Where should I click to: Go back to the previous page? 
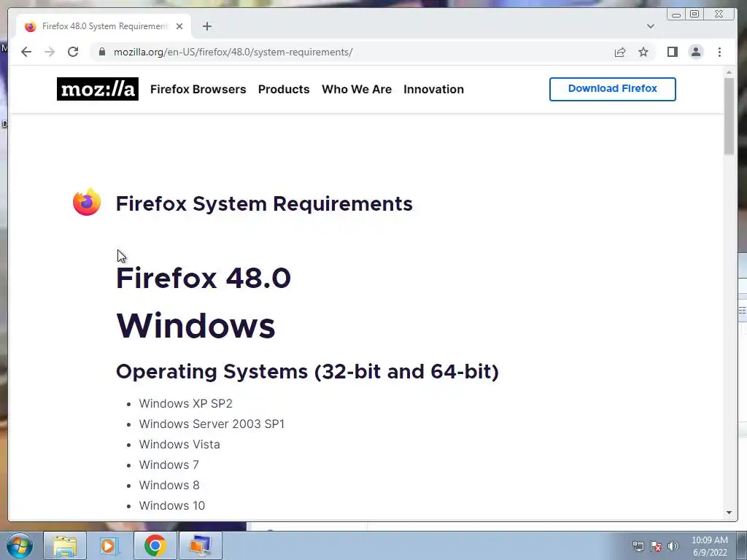click(x=26, y=52)
